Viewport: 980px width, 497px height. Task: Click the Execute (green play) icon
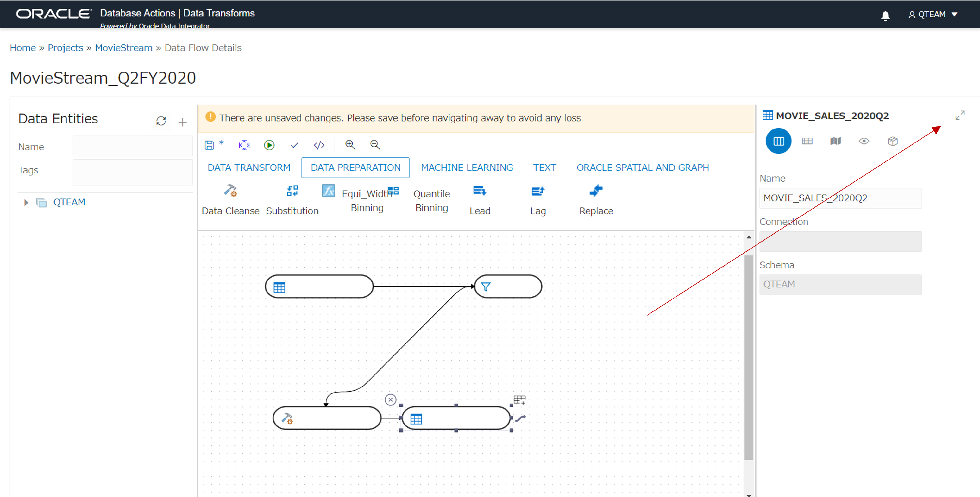click(x=269, y=145)
